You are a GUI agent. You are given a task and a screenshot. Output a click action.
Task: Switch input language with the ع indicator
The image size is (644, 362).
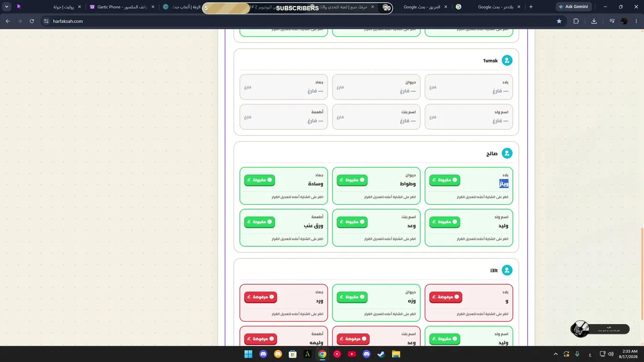(590, 354)
